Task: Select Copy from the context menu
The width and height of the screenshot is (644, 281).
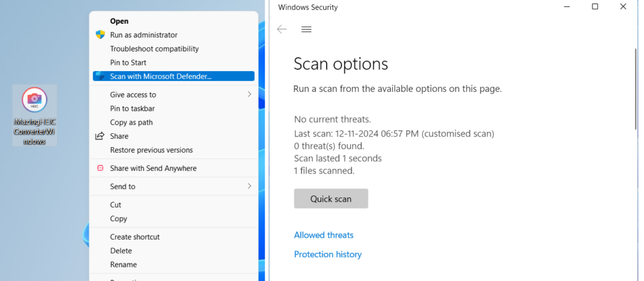Action: pos(118,219)
